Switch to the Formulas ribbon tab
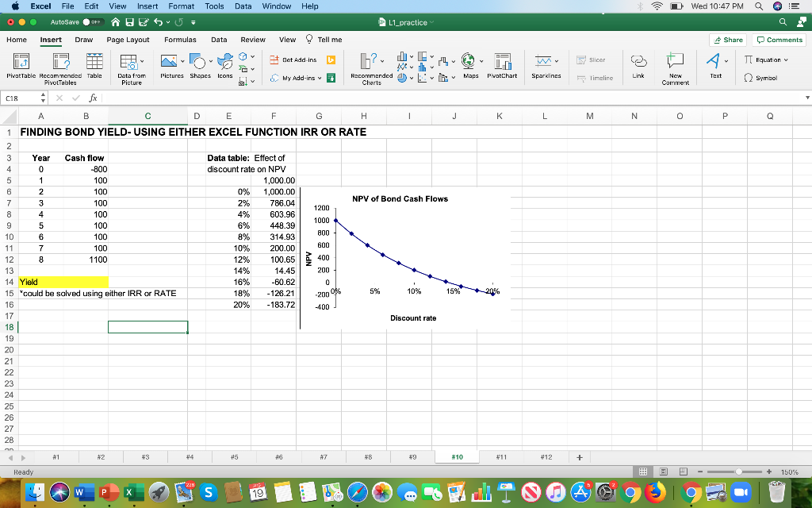The image size is (812, 508). (x=182, y=39)
